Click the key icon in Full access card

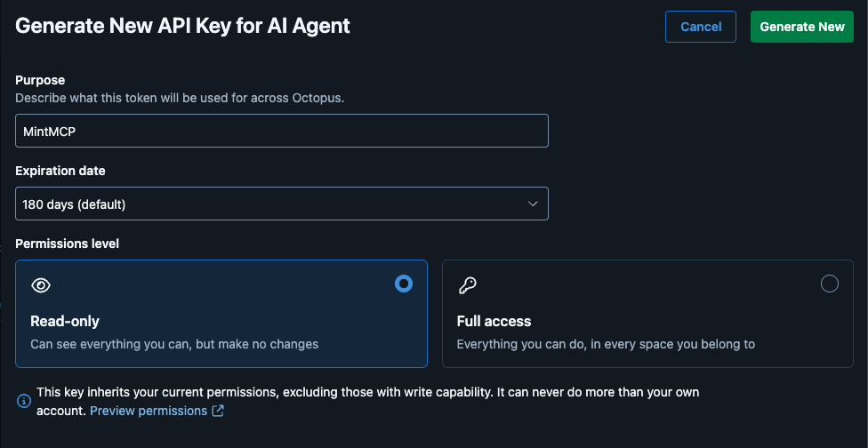point(468,285)
